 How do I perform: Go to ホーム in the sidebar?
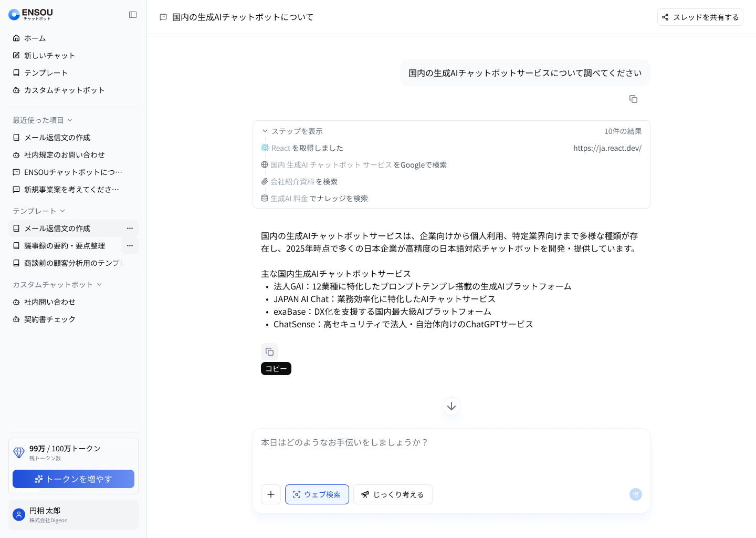tap(35, 38)
